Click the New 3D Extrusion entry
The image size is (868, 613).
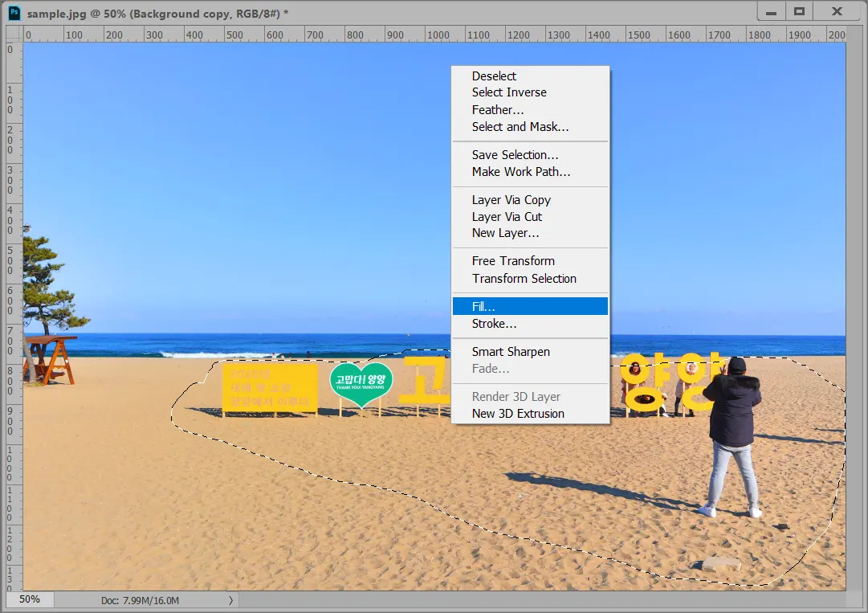[x=530, y=414]
